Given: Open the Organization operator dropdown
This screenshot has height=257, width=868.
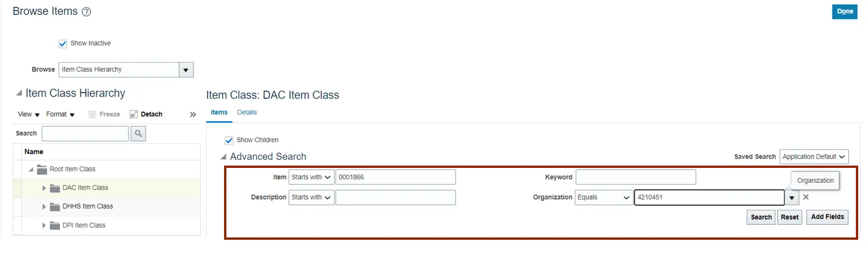Looking at the screenshot, I should coord(604,197).
